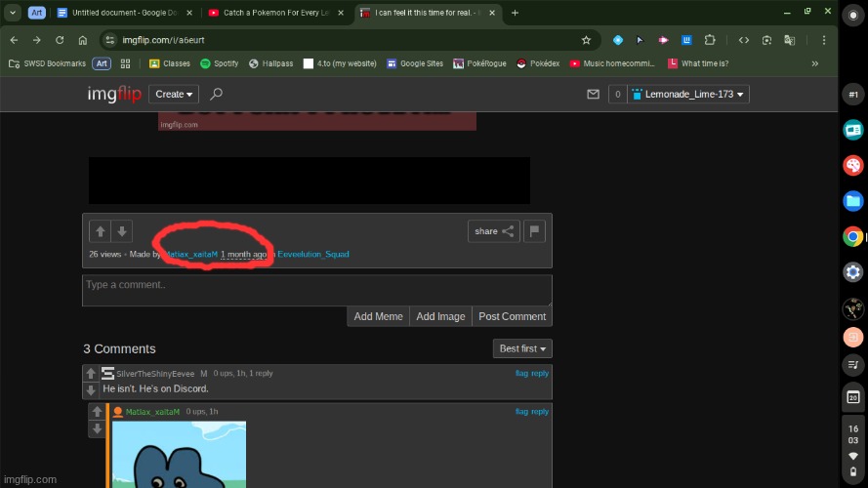Screen dimensions: 868x488
Task: Flag this meme with the flag icon
Action: (534, 231)
